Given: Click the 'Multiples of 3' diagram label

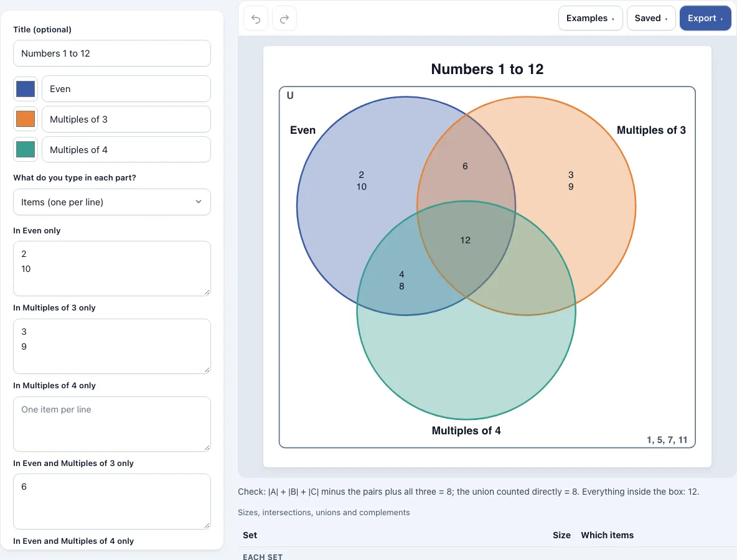Looking at the screenshot, I should (x=651, y=130).
